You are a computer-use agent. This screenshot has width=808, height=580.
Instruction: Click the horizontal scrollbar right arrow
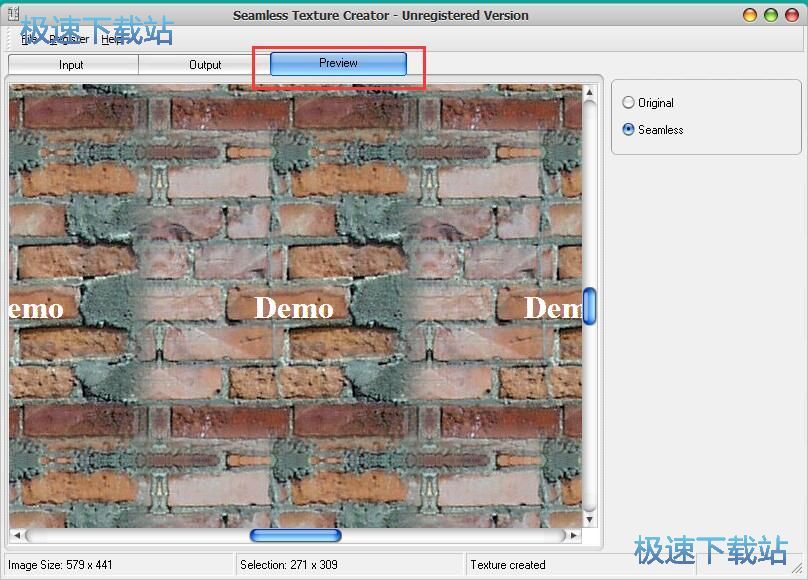574,536
